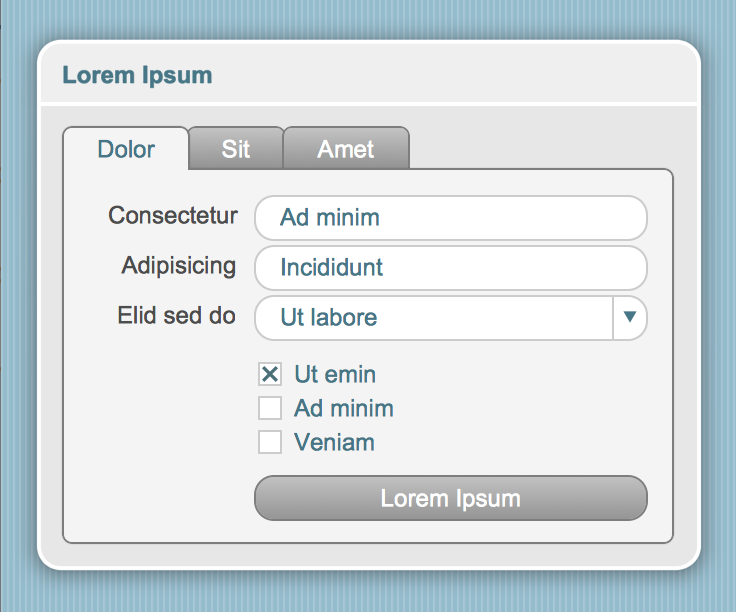Open the Sit tab
The width and height of the screenshot is (736, 612).
[x=236, y=150]
